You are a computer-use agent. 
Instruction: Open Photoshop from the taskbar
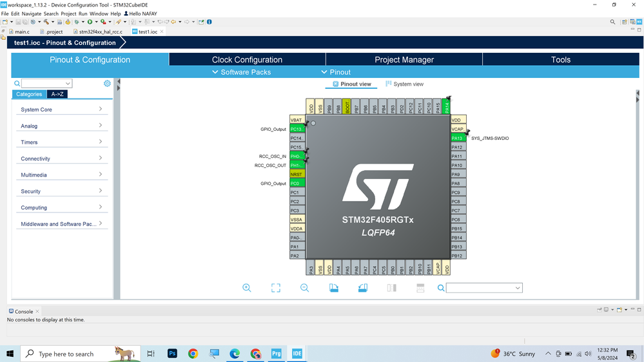pos(172,354)
